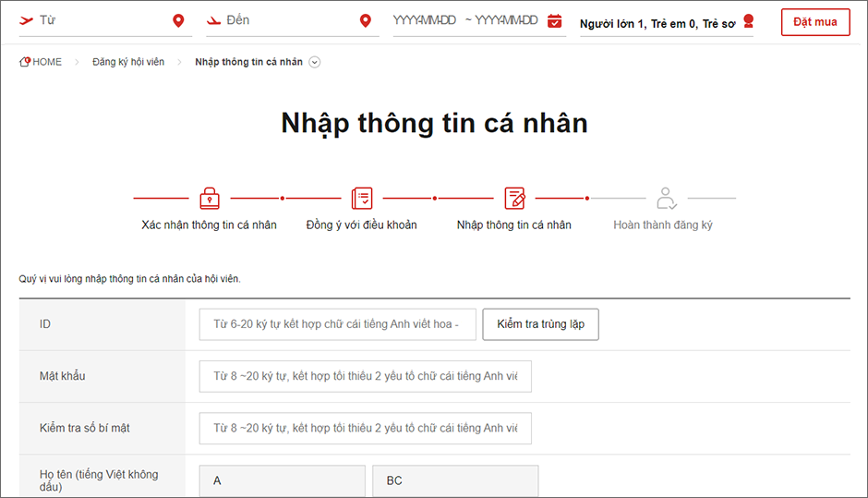The image size is (868, 498).
Task: Expand the breadcrumb dropdown chevron
Action: pyautogui.click(x=315, y=62)
